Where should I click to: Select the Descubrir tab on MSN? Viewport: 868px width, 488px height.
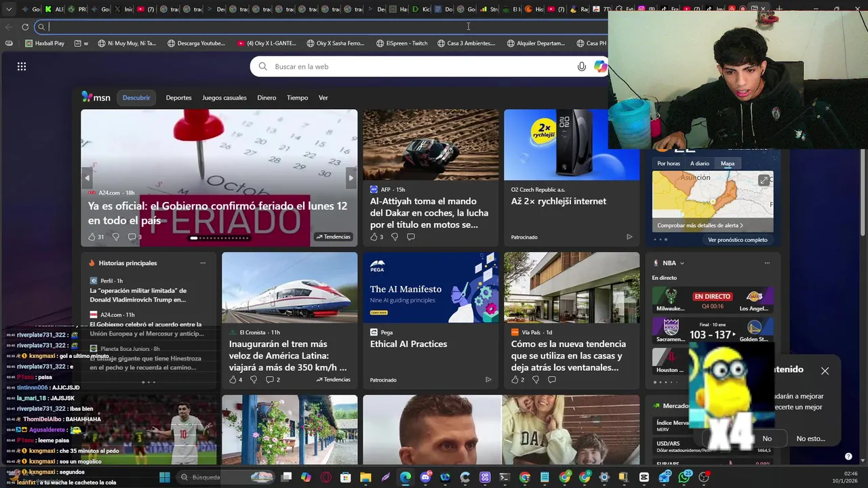click(136, 98)
